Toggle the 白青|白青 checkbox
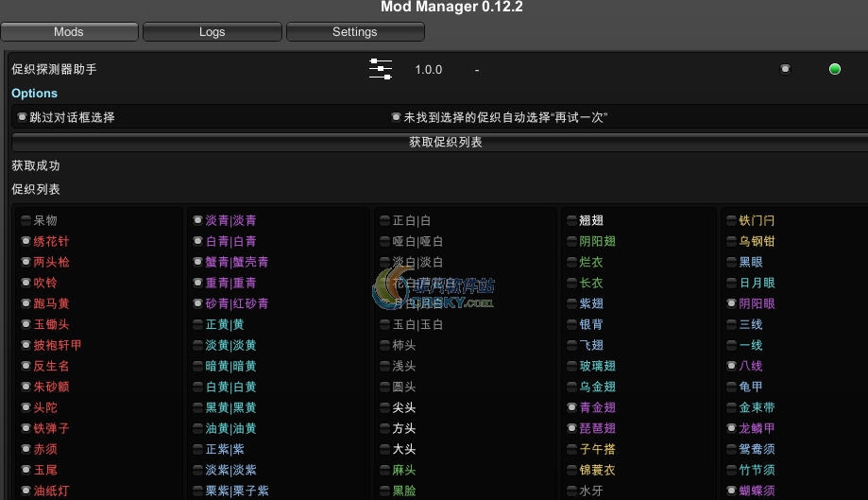 point(197,241)
